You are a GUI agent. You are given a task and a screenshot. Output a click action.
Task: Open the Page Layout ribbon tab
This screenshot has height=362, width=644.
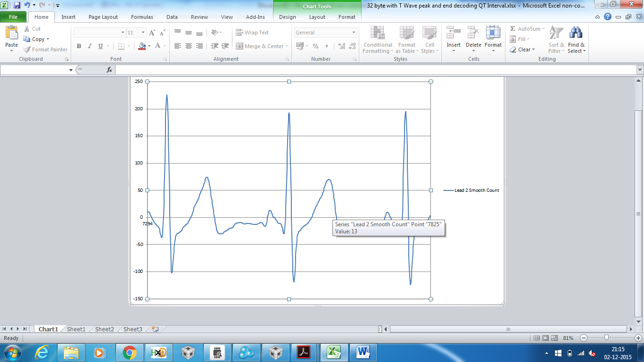[103, 17]
